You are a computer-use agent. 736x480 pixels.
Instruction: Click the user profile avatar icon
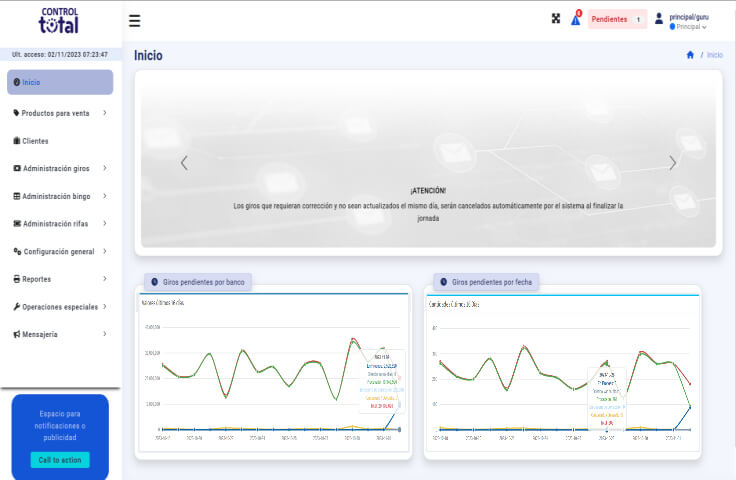658,18
